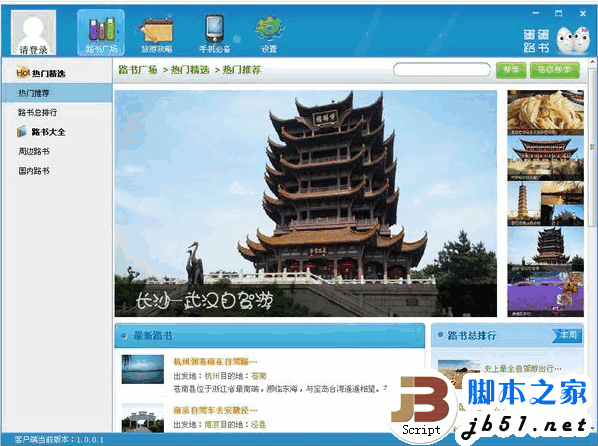Click the search input field
This screenshot has height=446, width=598.
pos(442,70)
